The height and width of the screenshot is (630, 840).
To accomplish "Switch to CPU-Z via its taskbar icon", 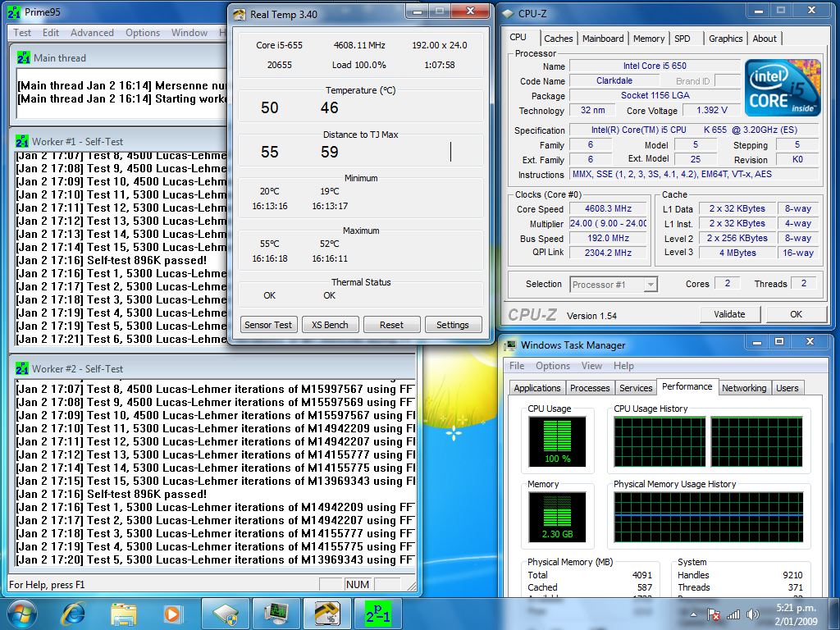I will 226,614.
